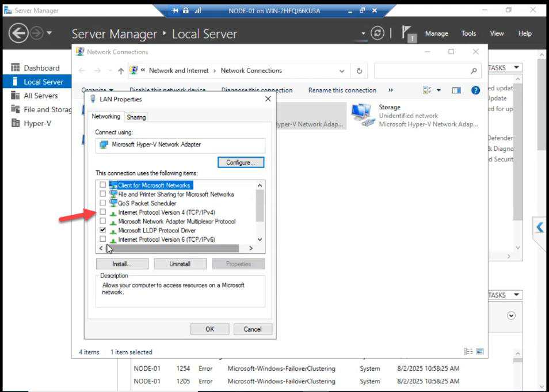Click the Up arrow in Network Connections
Screen dimensions: 549x392
[x=121, y=71]
